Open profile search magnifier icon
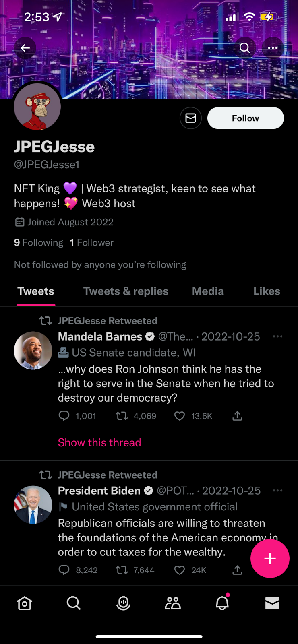 244,48
